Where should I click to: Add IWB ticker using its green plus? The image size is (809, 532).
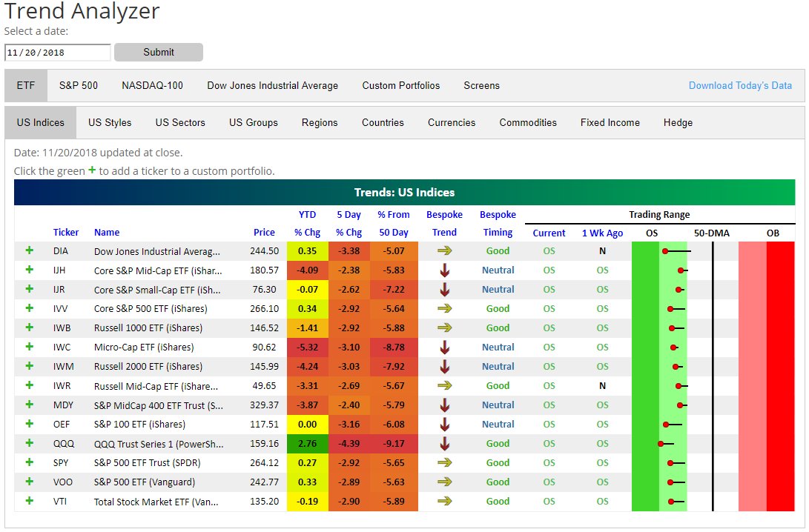point(30,327)
